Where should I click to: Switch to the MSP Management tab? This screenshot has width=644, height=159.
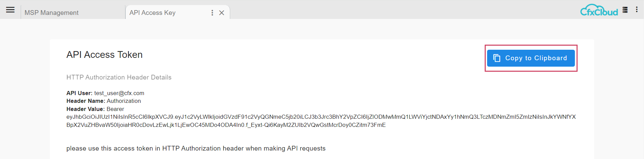(52, 13)
